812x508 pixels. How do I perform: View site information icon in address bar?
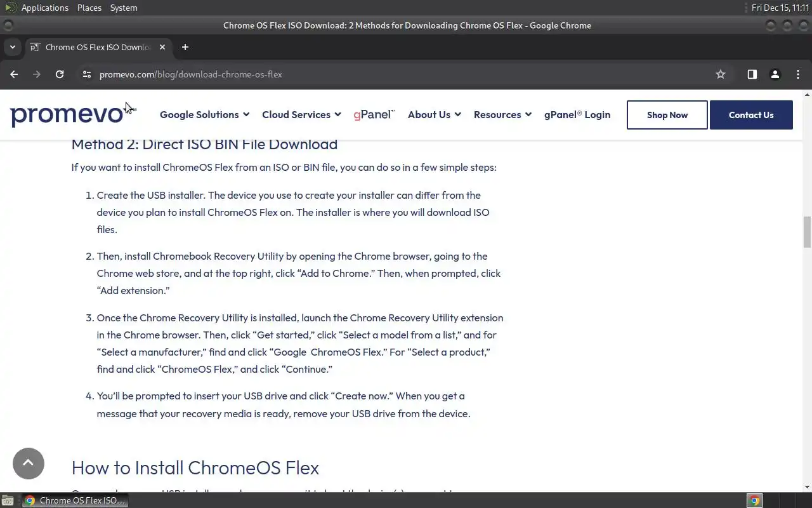(87, 74)
